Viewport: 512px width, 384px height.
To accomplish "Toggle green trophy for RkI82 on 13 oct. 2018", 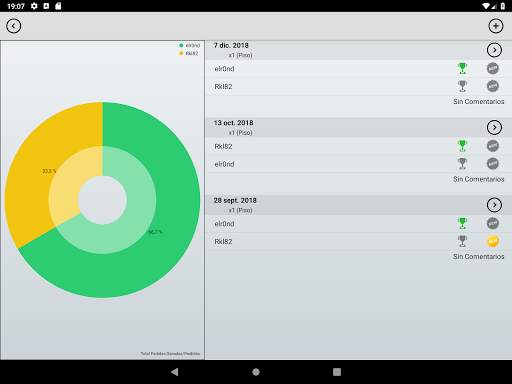I will [462, 146].
